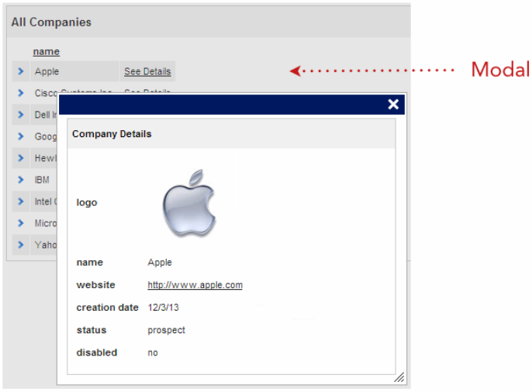This screenshot has height=392, width=532.
Task: Select the status value prospect
Action: pyautogui.click(x=166, y=330)
